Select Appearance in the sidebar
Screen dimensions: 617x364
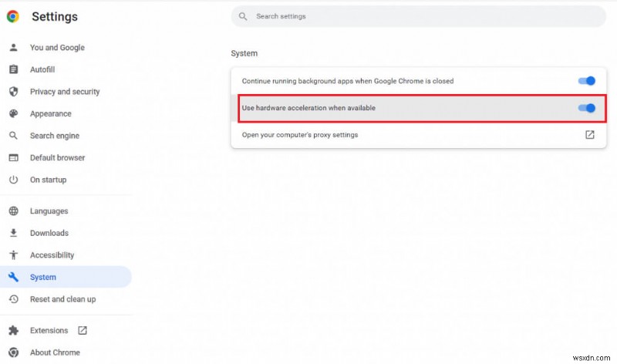coord(51,113)
